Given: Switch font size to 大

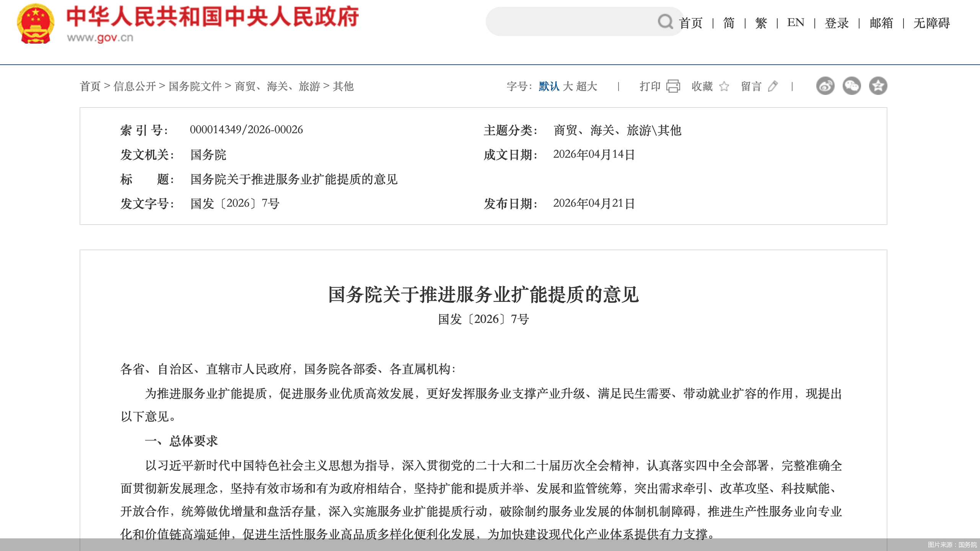Looking at the screenshot, I should [568, 86].
